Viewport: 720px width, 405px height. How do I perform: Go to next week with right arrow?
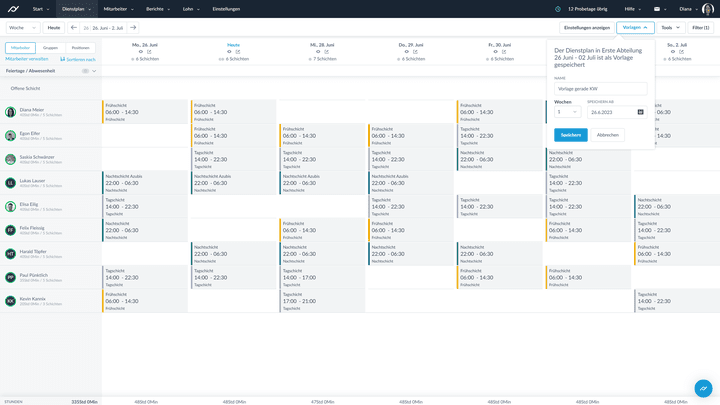tap(133, 28)
